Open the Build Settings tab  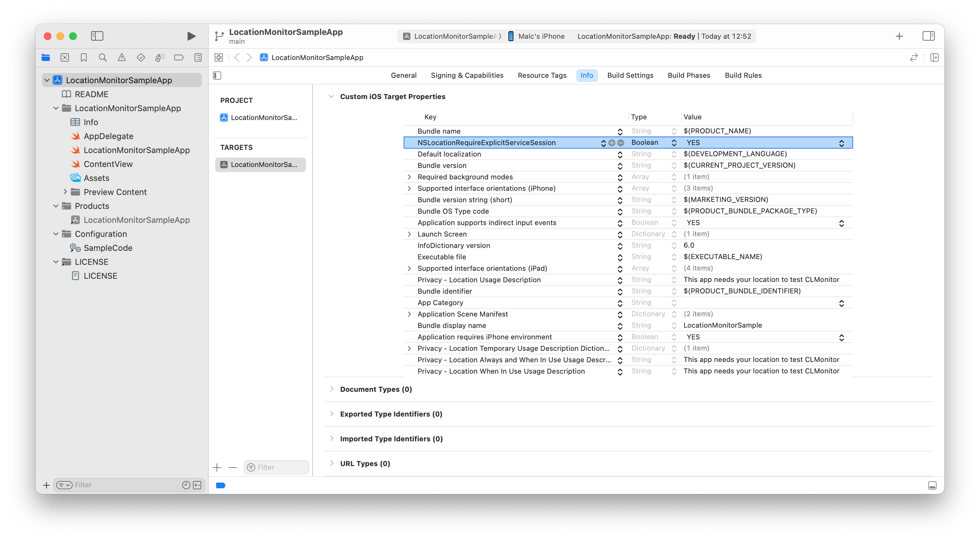tap(630, 75)
